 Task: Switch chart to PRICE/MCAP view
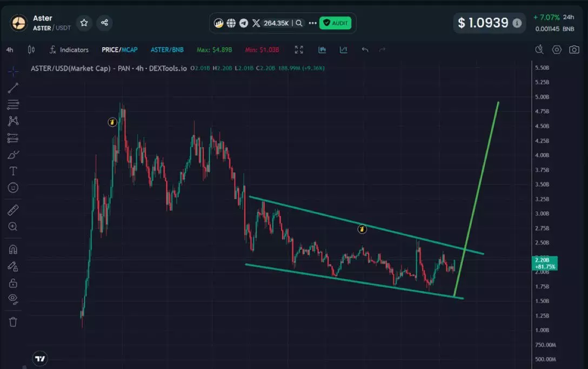[119, 50]
